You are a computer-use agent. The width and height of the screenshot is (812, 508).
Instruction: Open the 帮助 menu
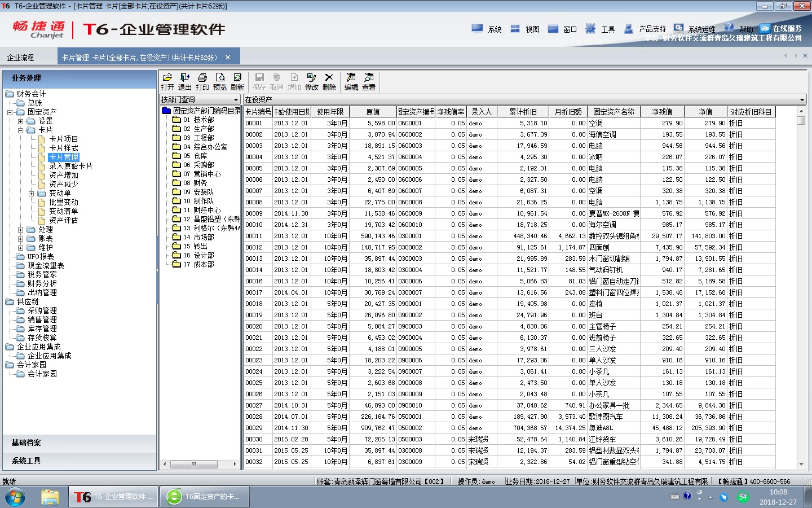(739, 29)
